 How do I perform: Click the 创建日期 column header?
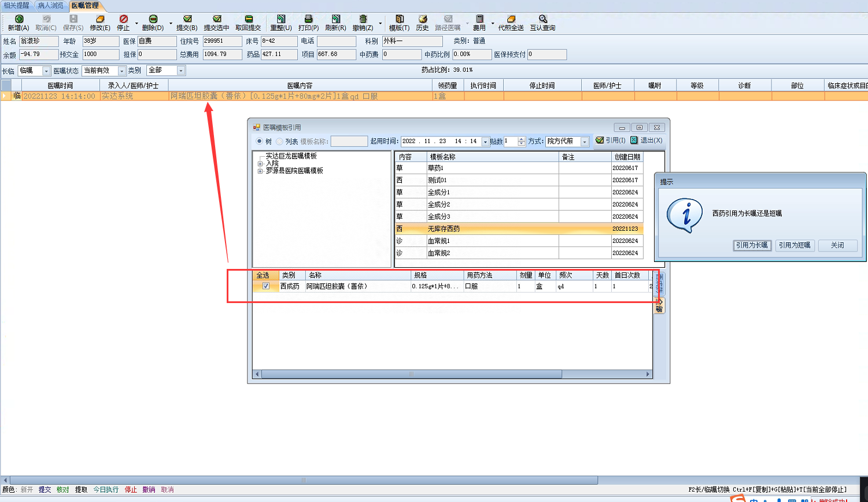tap(627, 157)
